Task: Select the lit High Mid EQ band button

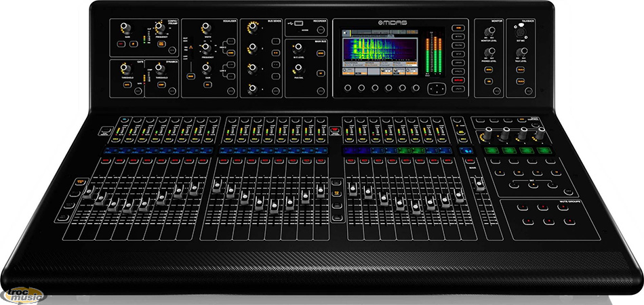Action: click(230, 53)
